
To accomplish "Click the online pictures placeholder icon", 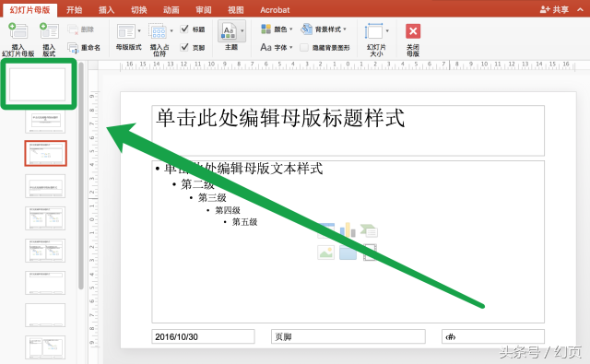I will (348, 252).
